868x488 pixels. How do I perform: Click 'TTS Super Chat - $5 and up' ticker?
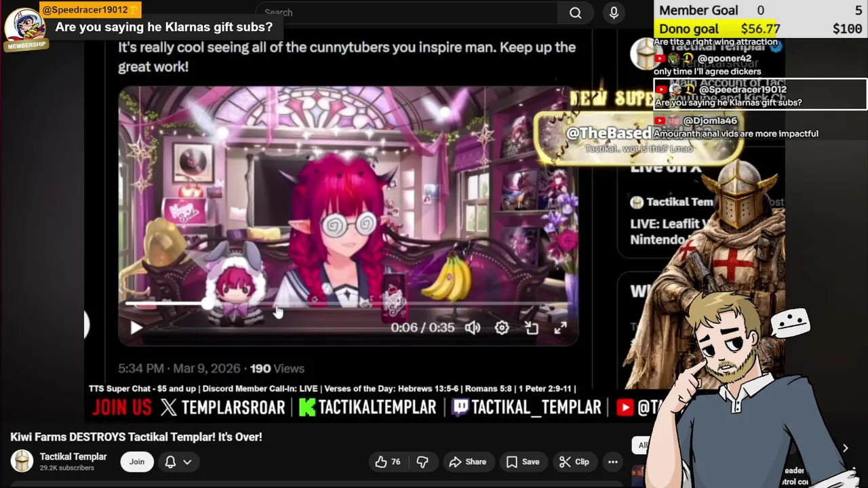(142, 388)
